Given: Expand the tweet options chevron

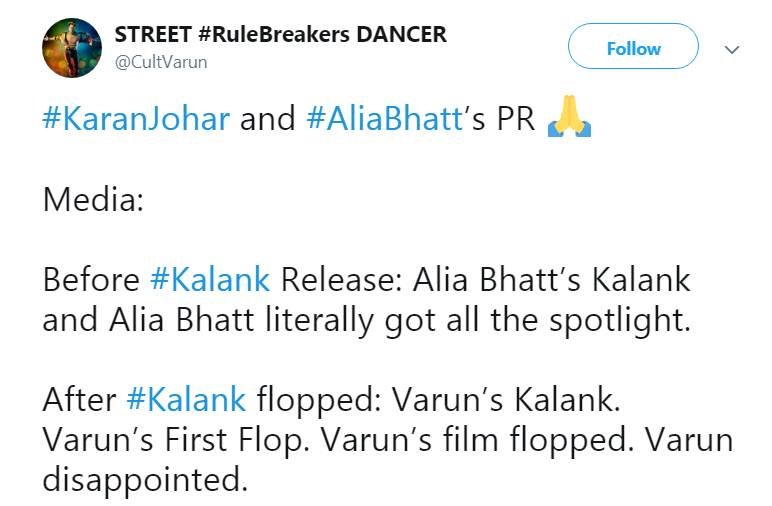Looking at the screenshot, I should (732, 50).
